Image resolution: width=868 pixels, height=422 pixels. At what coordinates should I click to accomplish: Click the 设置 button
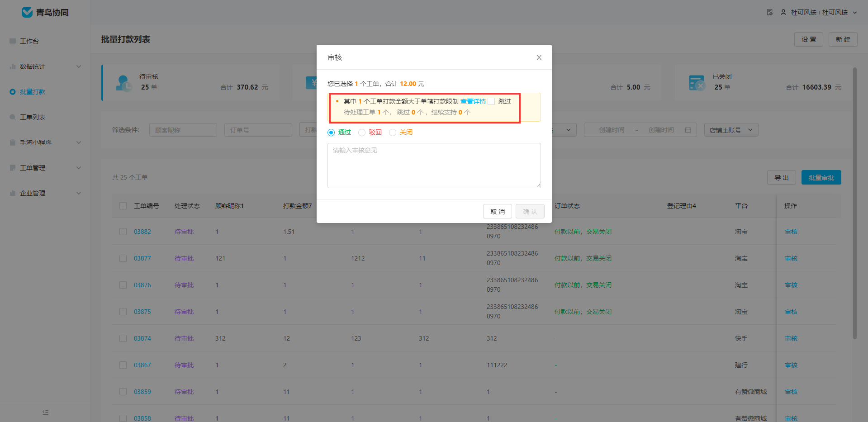pyautogui.click(x=809, y=39)
